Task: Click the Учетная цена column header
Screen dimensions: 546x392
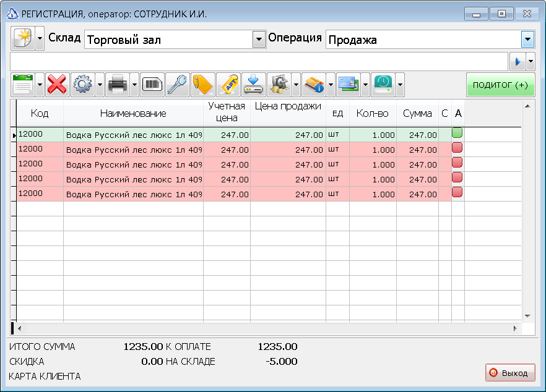Action: point(227,112)
